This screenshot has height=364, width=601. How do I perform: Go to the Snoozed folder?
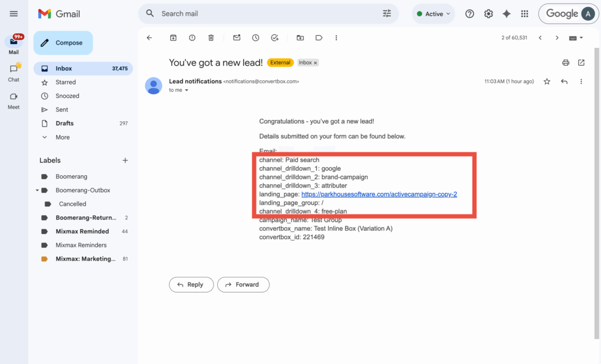tap(67, 96)
